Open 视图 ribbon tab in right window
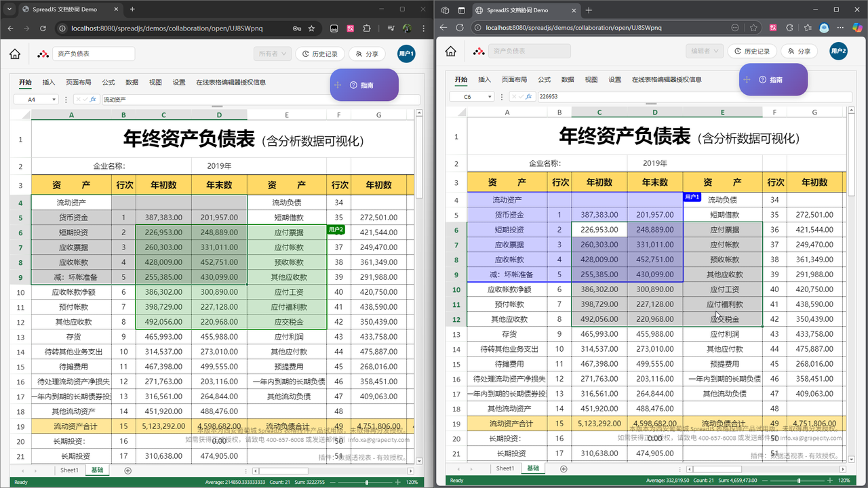868x488 pixels. click(x=591, y=79)
